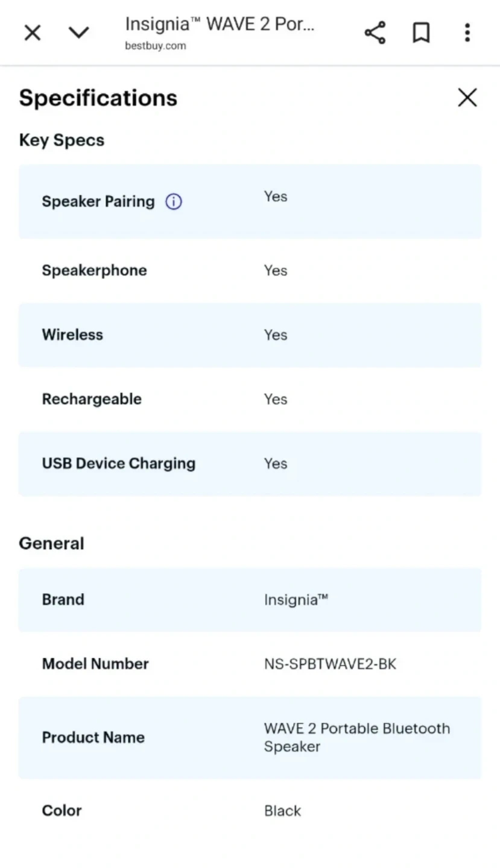
Task: Tap the bestbuy.com URL text
Action: click(x=156, y=46)
